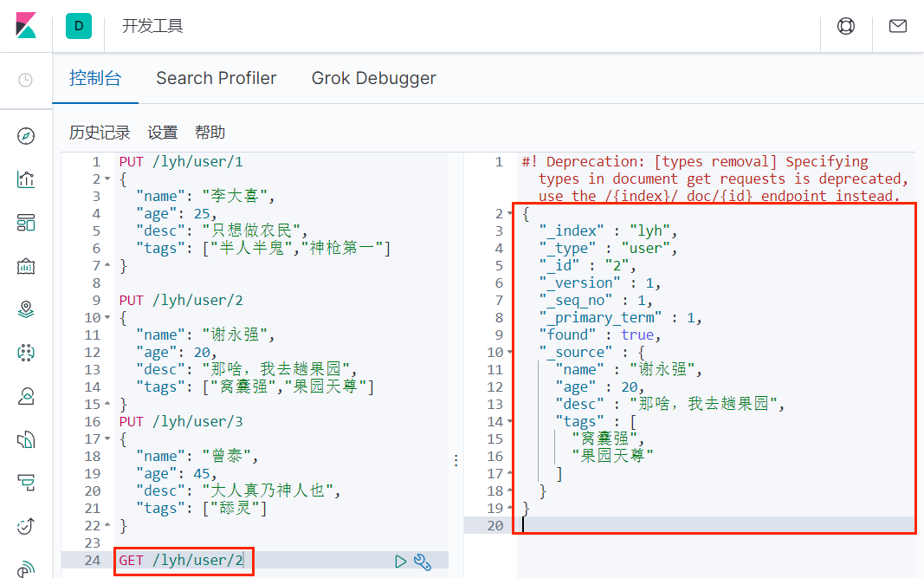Toggle fold marker at editor line 15
The height and width of the screenshot is (578, 924).
tap(107, 404)
